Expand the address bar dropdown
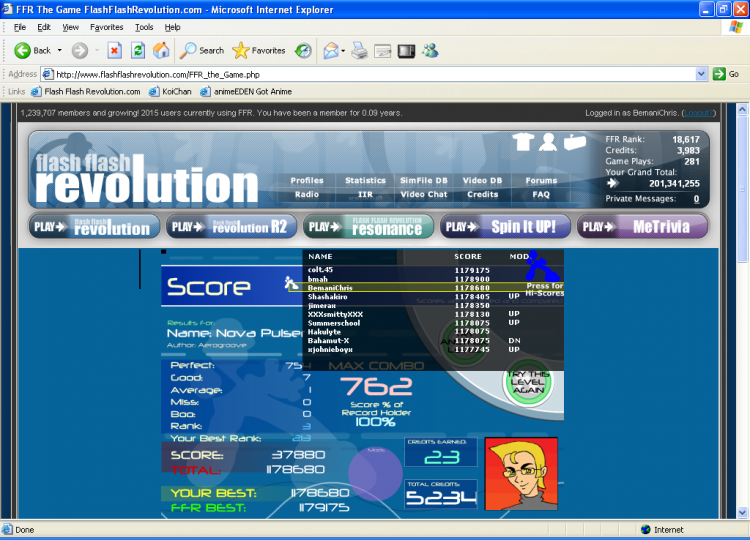 pos(701,74)
